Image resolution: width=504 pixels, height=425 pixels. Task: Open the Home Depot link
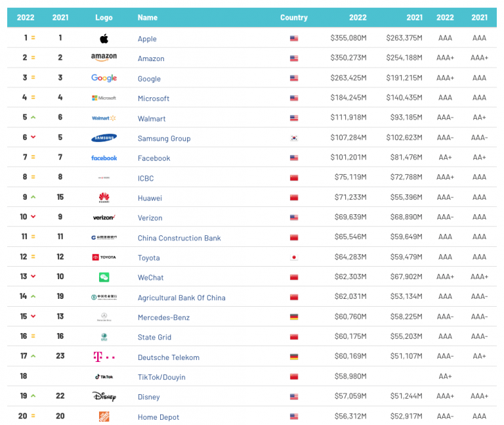[158, 417]
